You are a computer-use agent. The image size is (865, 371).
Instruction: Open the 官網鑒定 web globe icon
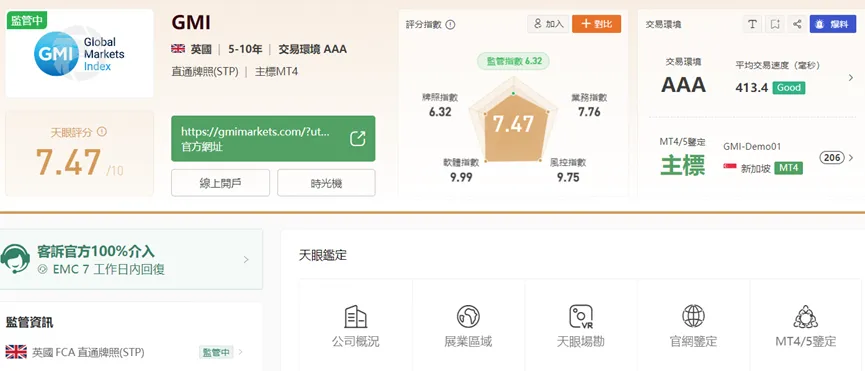[x=693, y=316]
